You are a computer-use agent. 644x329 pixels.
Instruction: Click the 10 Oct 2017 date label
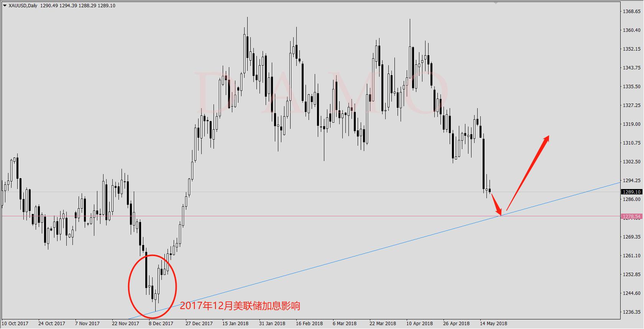coord(15,324)
